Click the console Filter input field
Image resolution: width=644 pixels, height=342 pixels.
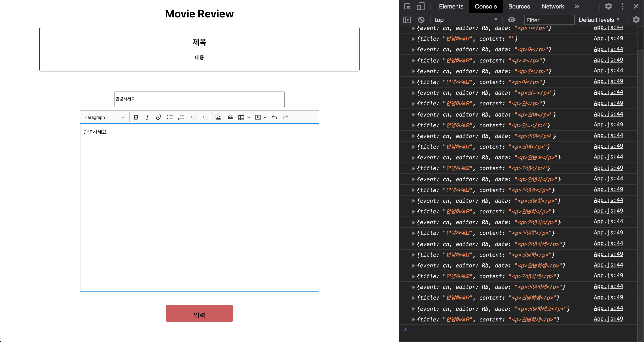click(549, 20)
